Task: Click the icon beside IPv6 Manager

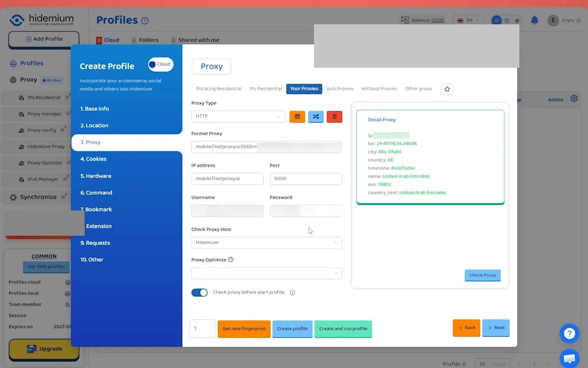Action: pyautogui.click(x=21, y=179)
